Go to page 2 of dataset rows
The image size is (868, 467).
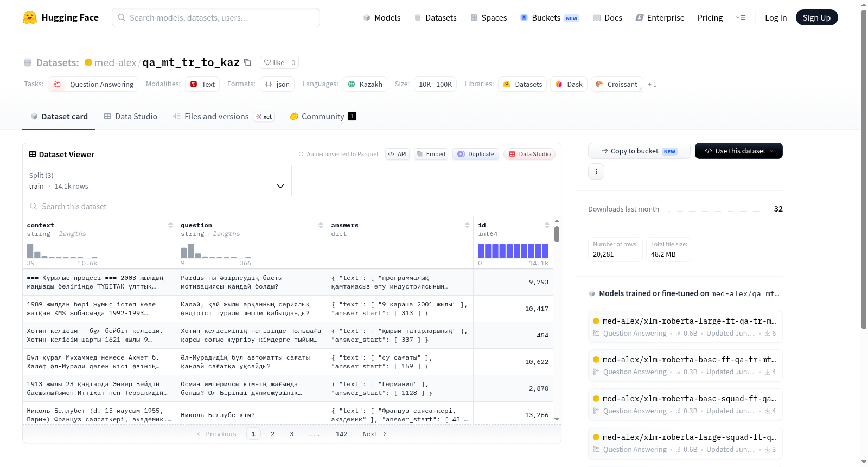click(x=272, y=434)
